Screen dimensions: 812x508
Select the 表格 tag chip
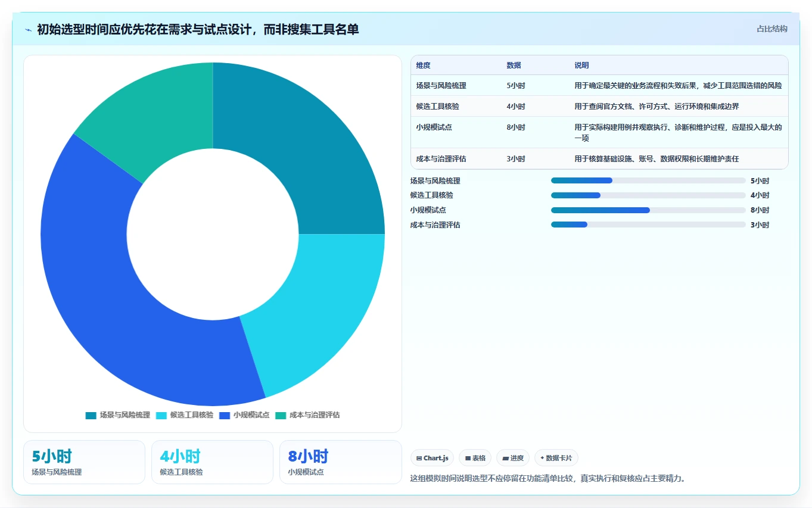pos(475,458)
